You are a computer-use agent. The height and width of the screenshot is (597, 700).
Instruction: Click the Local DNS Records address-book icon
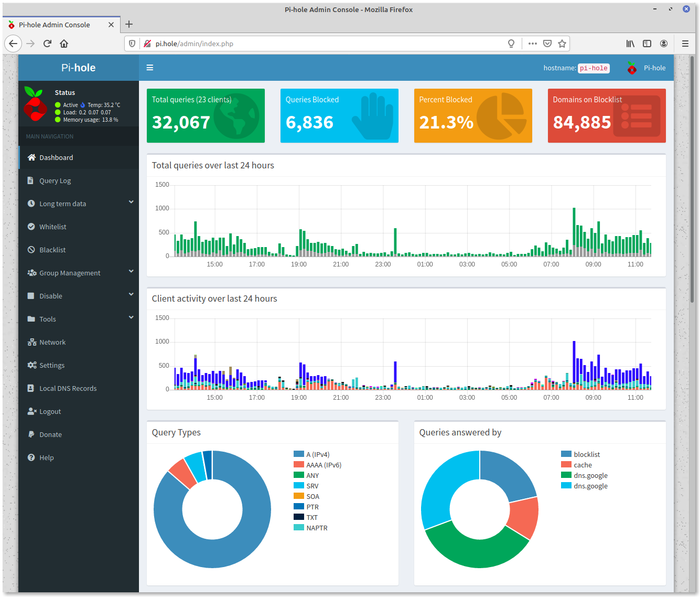(x=31, y=388)
